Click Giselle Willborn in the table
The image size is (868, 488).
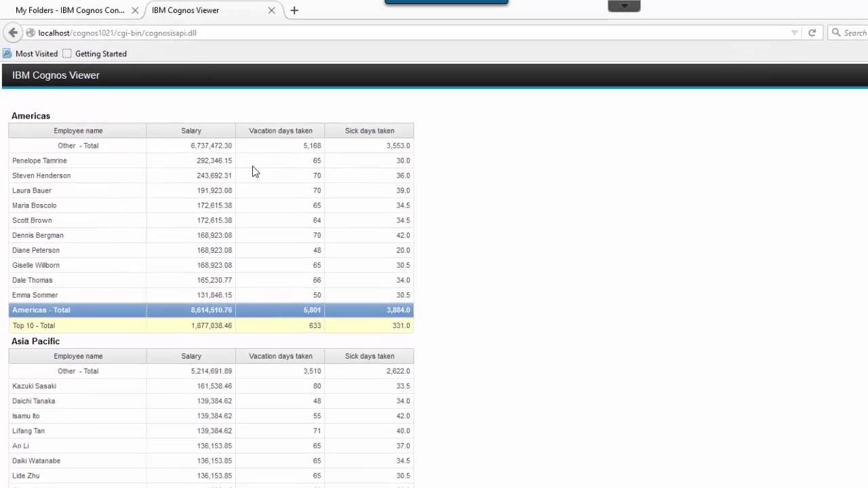36,265
